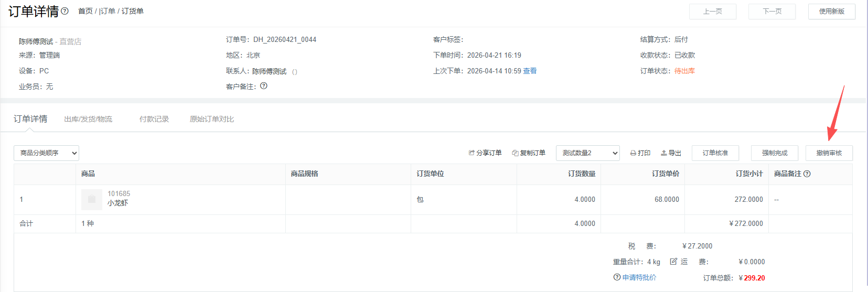The height and width of the screenshot is (292, 868).
Task: Switch to the 订单详情 tab
Action: [30, 119]
